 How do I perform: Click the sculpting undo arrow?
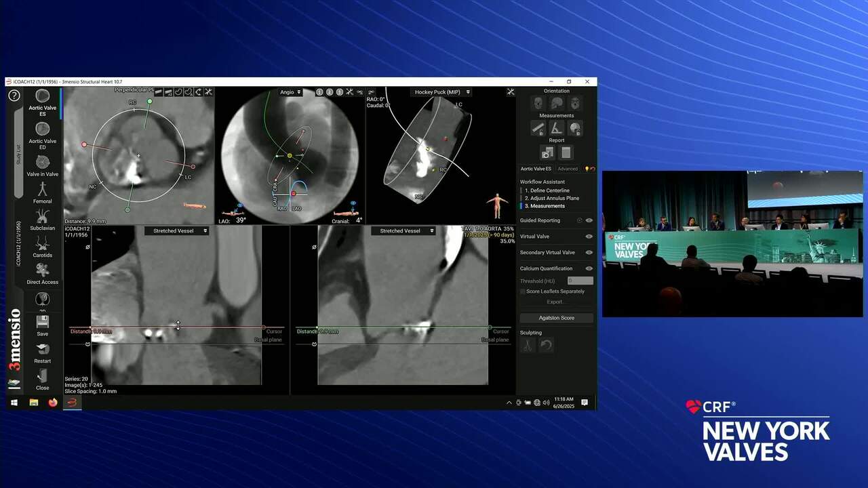(x=547, y=344)
